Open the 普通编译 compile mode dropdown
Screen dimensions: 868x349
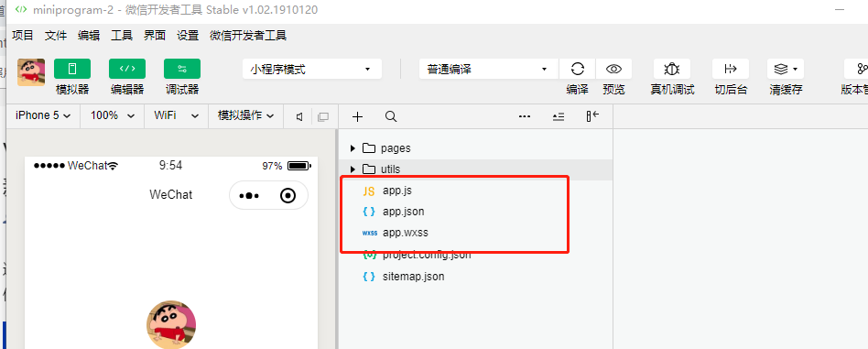click(489, 70)
